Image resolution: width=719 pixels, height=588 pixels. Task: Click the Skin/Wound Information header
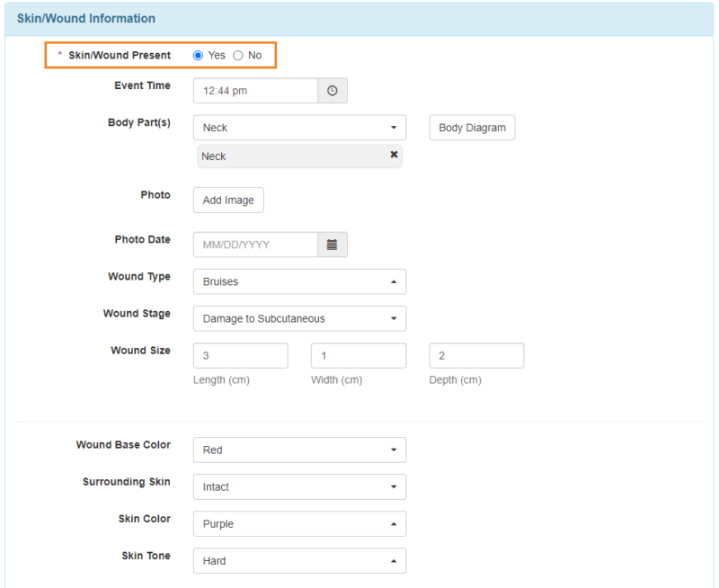click(86, 18)
